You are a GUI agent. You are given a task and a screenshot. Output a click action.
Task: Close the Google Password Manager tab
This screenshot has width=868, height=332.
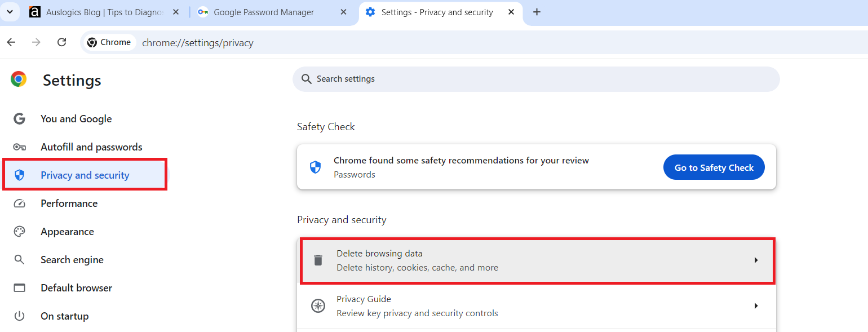tap(343, 12)
